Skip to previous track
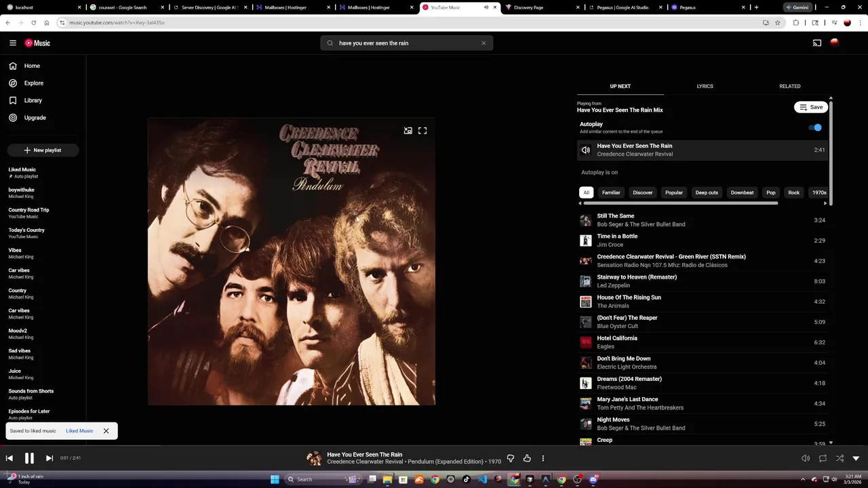 pyautogui.click(x=9, y=458)
